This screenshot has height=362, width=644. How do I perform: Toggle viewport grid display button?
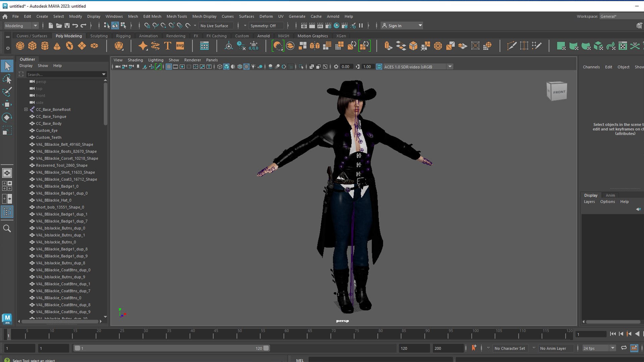pos(169,67)
